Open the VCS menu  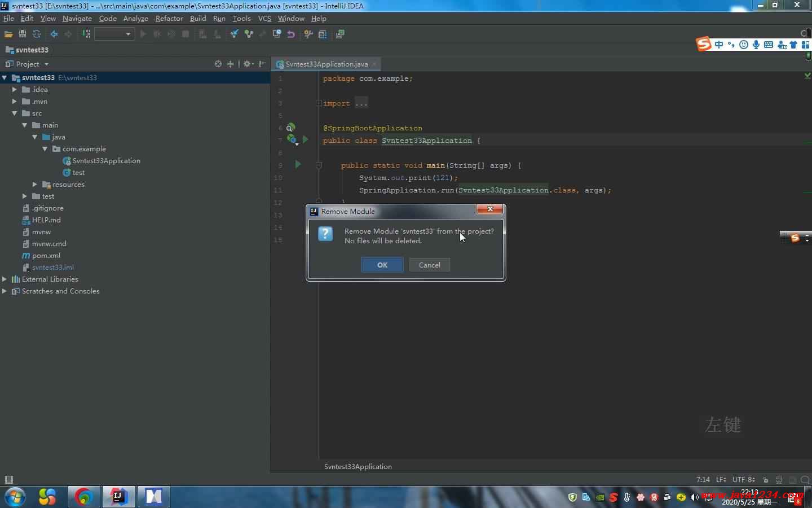point(264,19)
